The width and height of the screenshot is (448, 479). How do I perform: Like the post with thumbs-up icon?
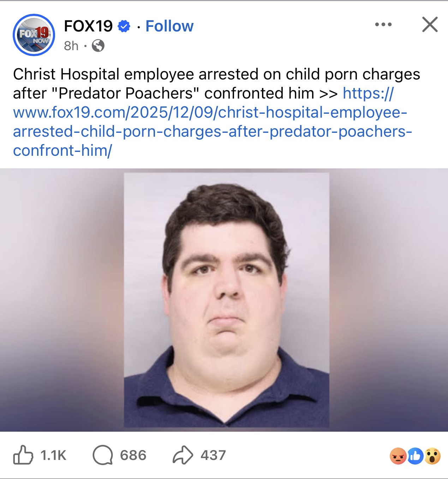coord(23,455)
